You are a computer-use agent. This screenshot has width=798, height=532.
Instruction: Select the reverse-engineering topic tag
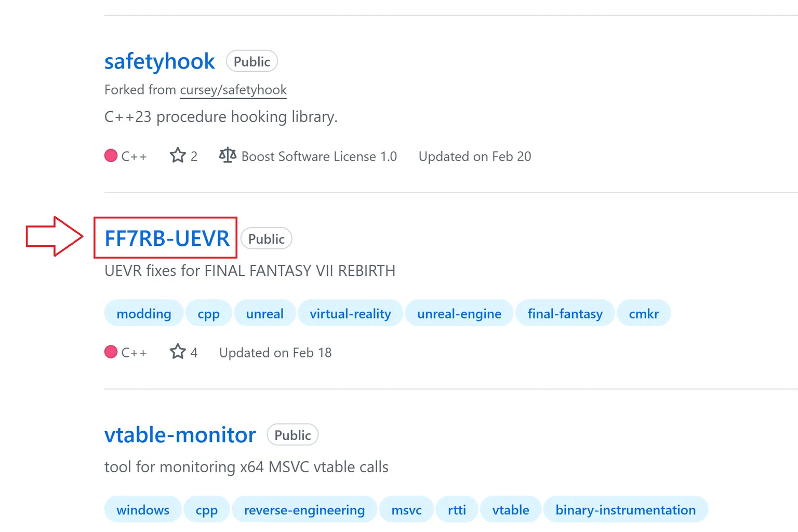pyautogui.click(x=304, y=510)
